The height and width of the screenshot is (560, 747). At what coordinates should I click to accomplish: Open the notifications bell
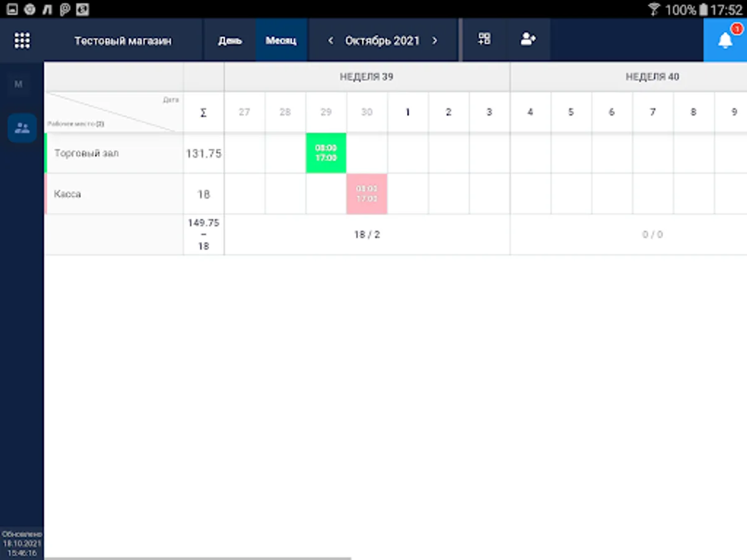coord(725,40)
